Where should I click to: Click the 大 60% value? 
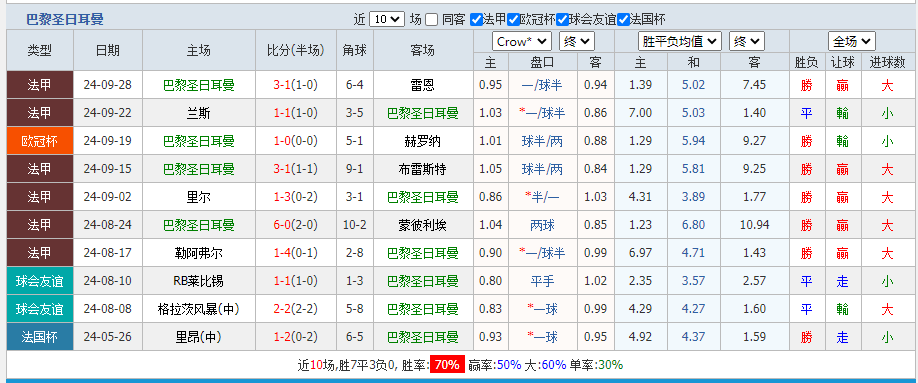[554, 365]
